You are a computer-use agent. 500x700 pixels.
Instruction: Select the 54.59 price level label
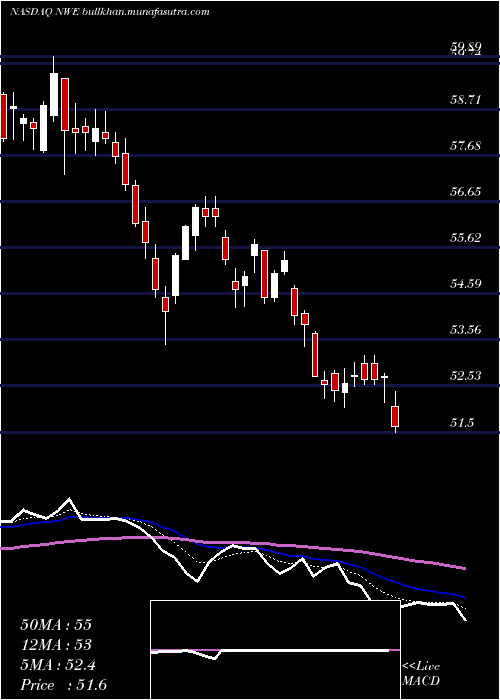465,283
